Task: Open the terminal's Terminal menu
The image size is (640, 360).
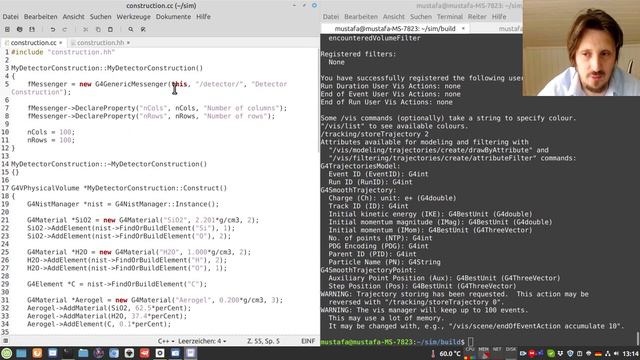Action: coord(449,17)
